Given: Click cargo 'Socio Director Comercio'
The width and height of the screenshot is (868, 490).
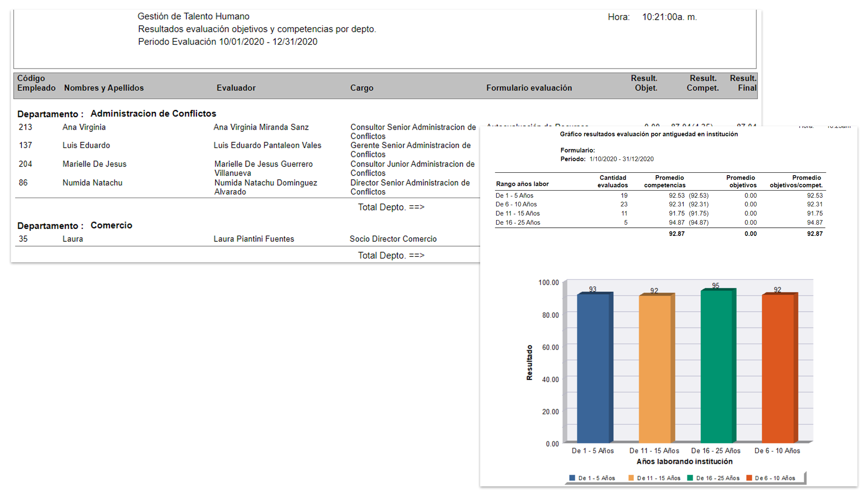Looking at the screenshot, I should pyautogui.click(x=393, y=239).
